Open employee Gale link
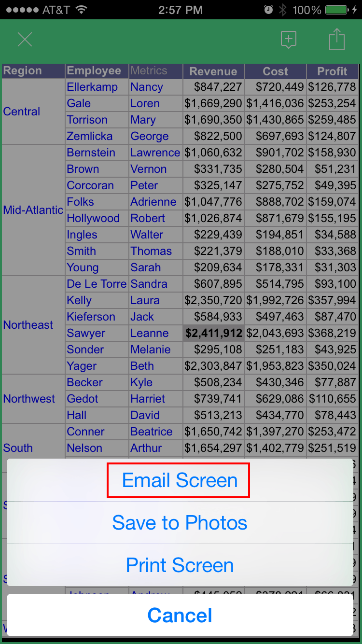The image size is (362, 644). click(79, 103)
